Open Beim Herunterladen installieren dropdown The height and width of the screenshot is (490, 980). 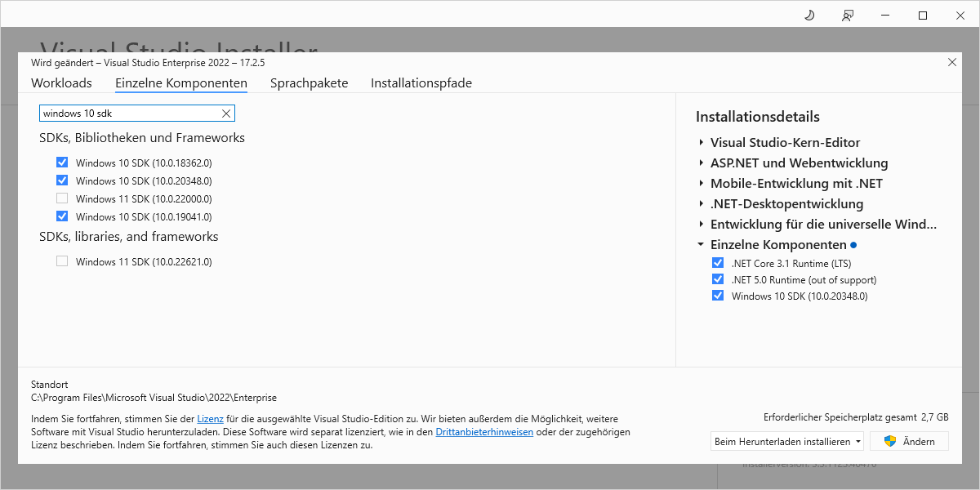coord(787,442)
